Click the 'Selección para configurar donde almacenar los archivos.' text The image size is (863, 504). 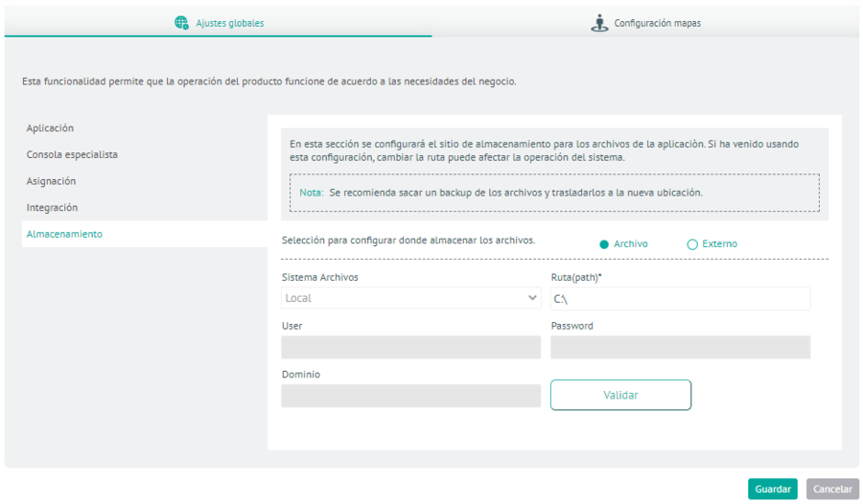(x=408, y=241)
